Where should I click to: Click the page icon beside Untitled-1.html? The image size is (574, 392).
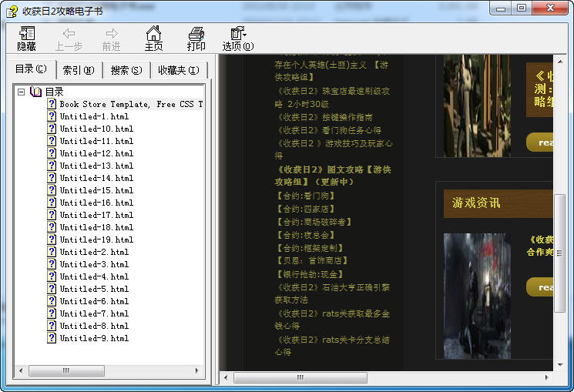pyautogui.click(x=52, y=116)
